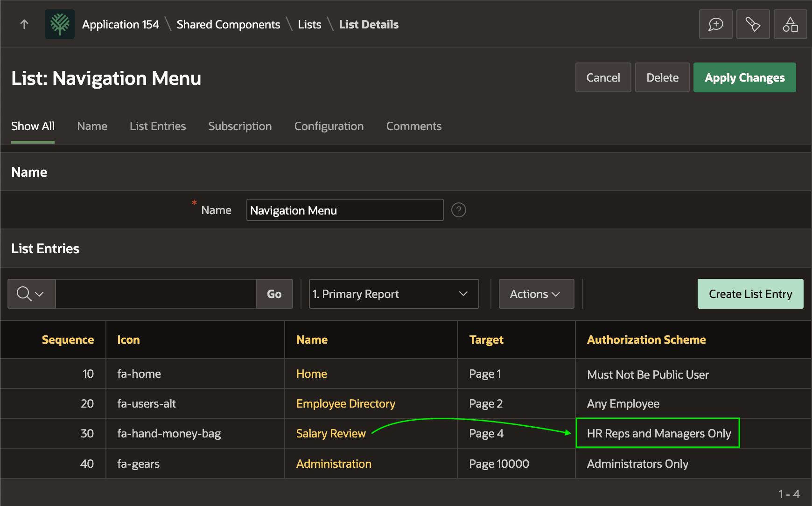This screenshot has width=812, height=506.
Task: Switch to the Configuration tab
Action: [x=329, y=126]
